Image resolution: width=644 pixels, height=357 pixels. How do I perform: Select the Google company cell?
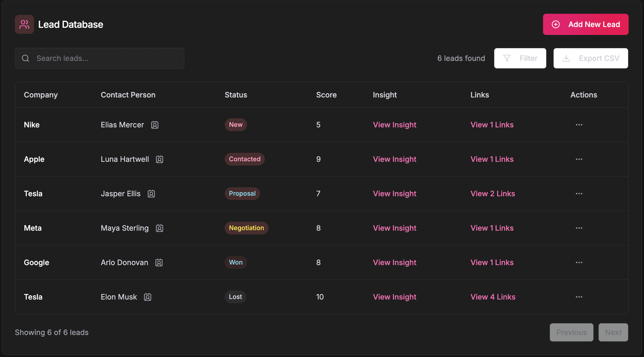pos(37,262)
